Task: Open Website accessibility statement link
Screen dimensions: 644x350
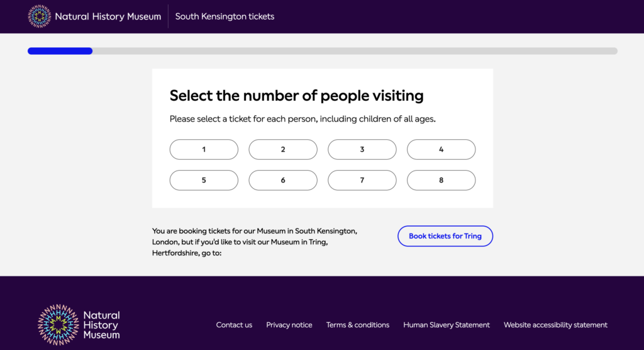Action: pyautogui.click(x=556, y=325)
